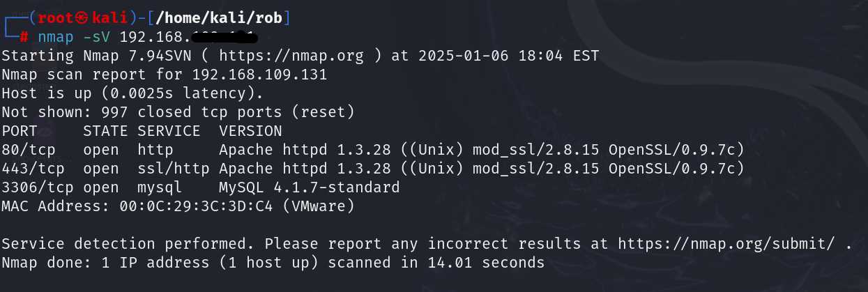
Task: Click the red # prompt symbol
Action: (24, 36)
